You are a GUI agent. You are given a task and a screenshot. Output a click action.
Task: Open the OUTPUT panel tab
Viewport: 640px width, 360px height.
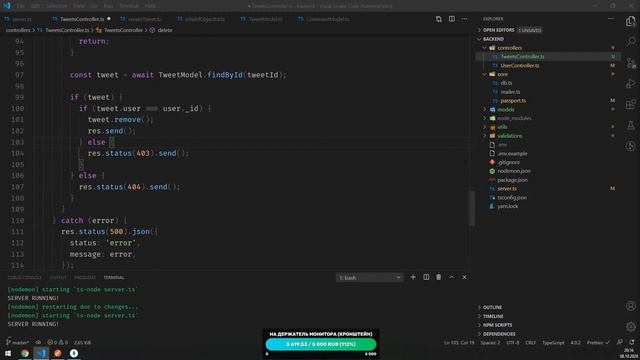click(x=58, y=278)
